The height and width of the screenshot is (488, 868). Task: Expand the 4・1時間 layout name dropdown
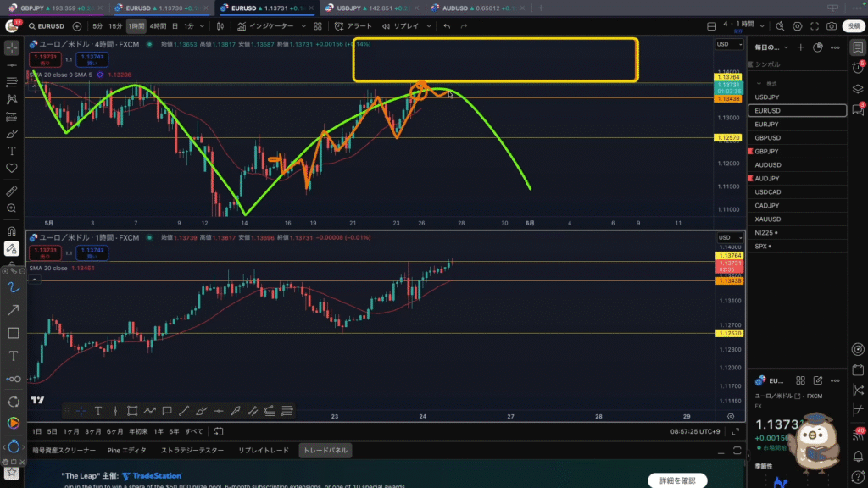pos(762,26)
